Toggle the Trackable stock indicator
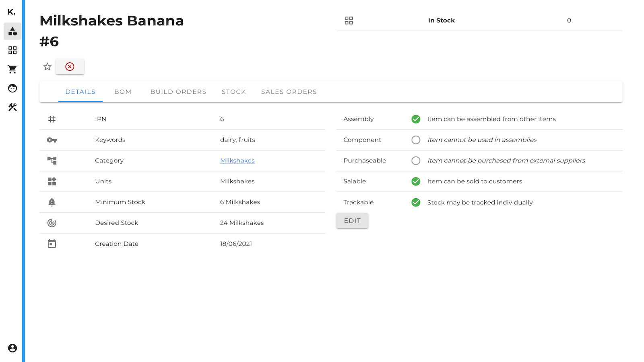 [x=416, y=202]
